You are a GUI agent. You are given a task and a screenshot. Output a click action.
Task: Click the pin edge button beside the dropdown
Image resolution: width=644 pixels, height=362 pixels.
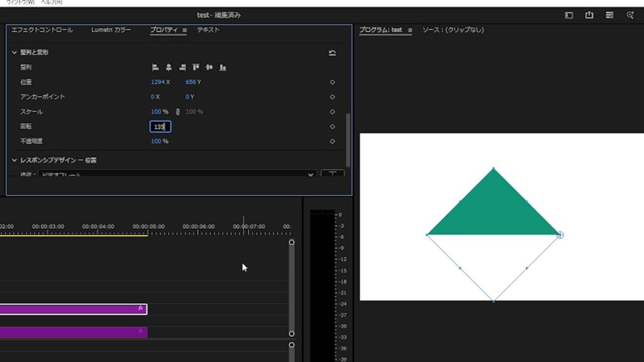pos(332,173)
